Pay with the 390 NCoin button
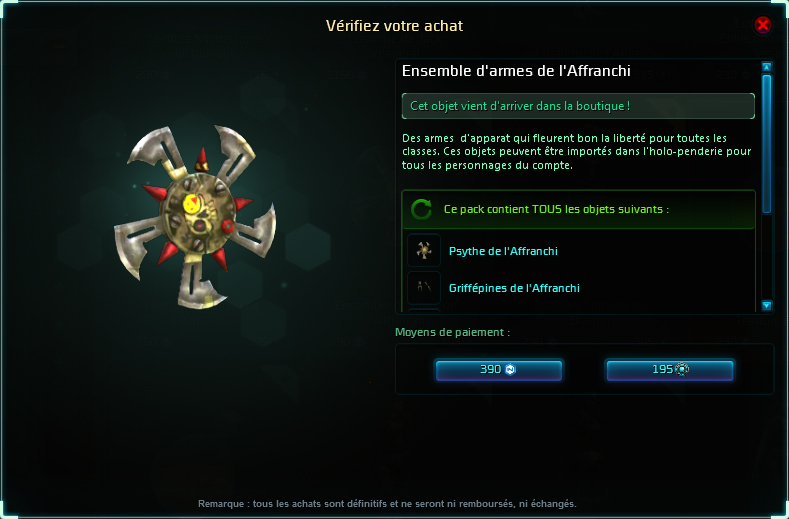The height and width of the screenshot is (519, 789). coord(499,370)
